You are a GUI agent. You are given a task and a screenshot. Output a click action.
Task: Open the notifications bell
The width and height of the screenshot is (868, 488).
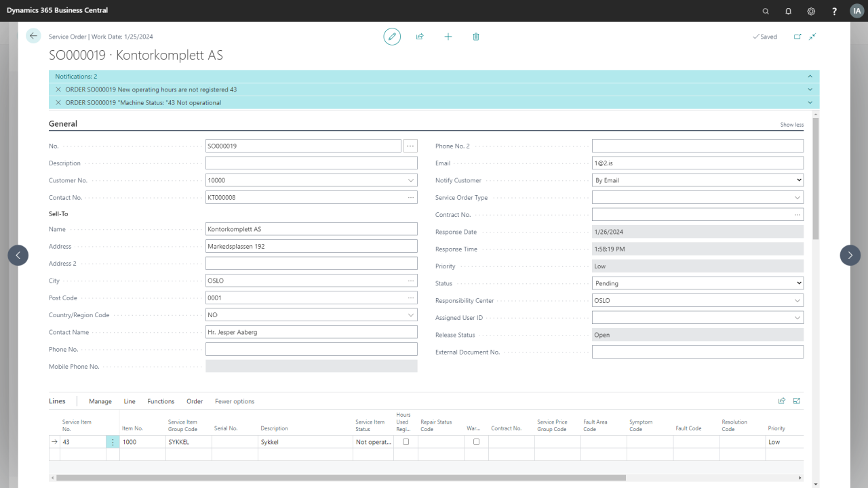click(788, 11)
